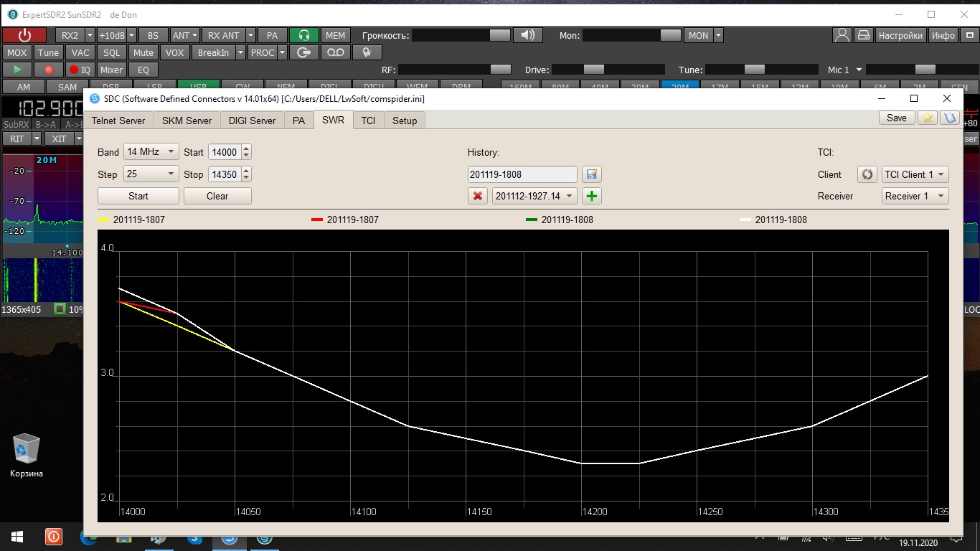The image size is (980, 551).
Task: Click the rename history icon beside 201119-1808
Action: [592, 174]
